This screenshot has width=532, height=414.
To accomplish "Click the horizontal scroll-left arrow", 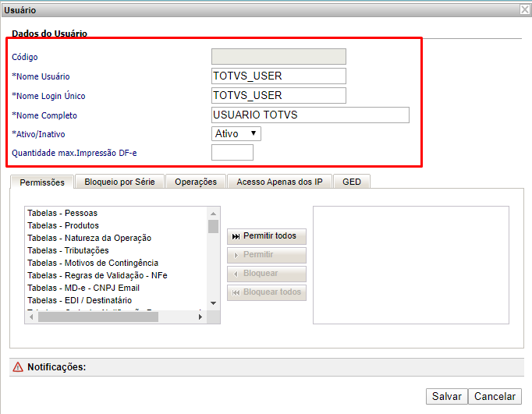I will 31,317.
